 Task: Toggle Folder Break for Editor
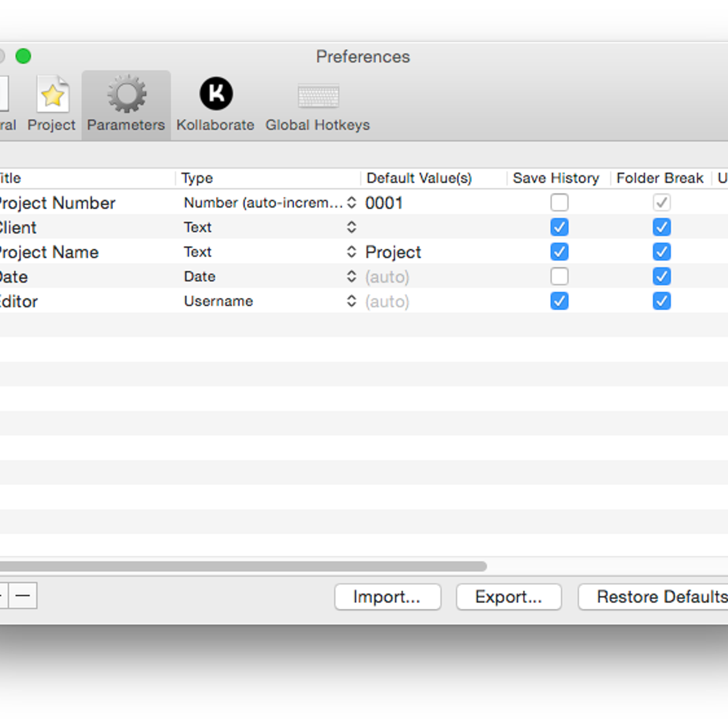point(661,301)
